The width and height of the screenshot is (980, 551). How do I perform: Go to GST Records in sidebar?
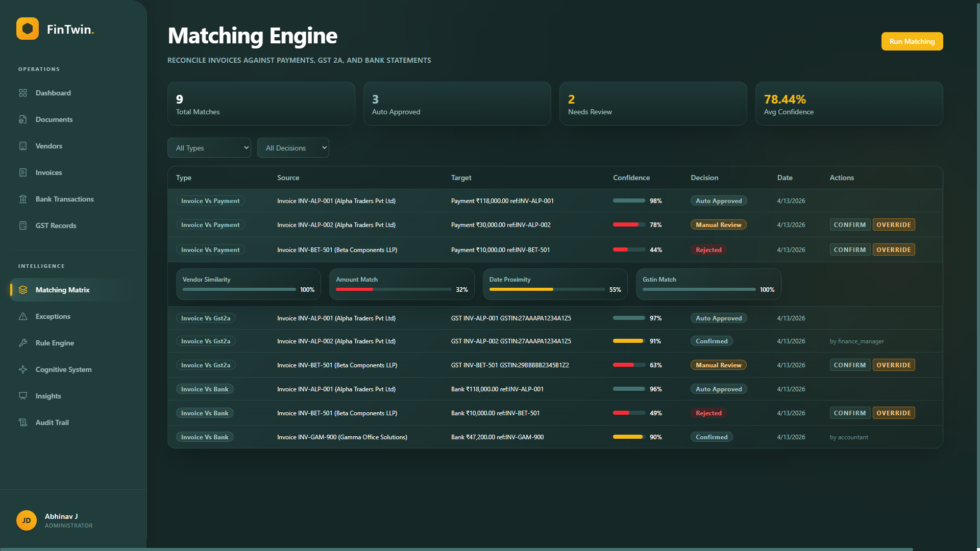click(x=56, y=226)
